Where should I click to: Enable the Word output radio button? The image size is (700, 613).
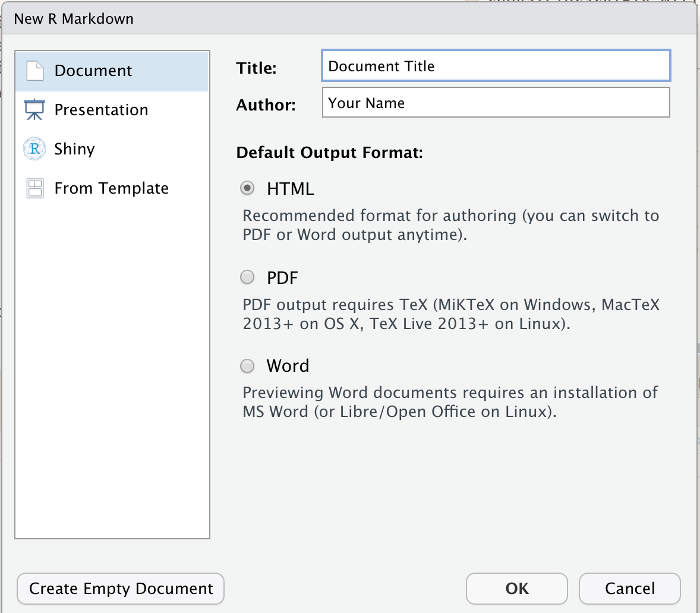[x=247, y=366]
